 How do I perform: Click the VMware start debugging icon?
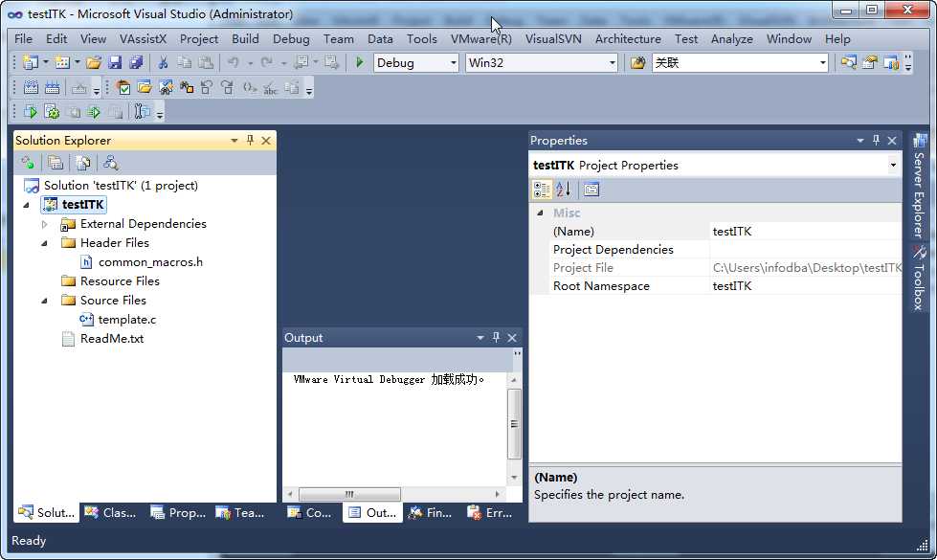30,112
